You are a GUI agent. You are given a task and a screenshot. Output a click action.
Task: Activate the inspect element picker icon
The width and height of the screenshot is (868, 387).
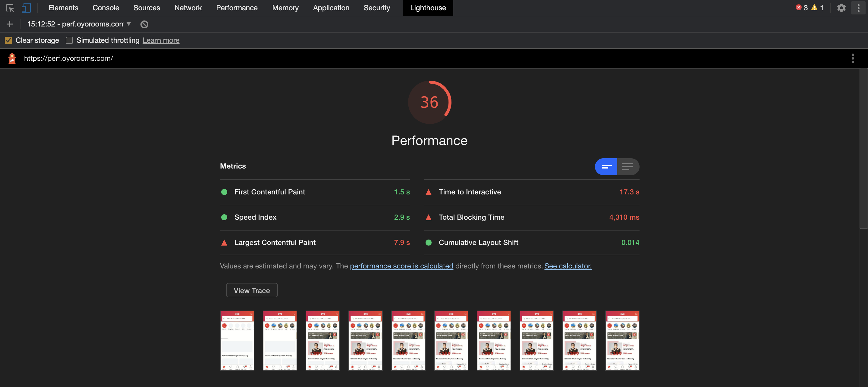tap(10, 8)
